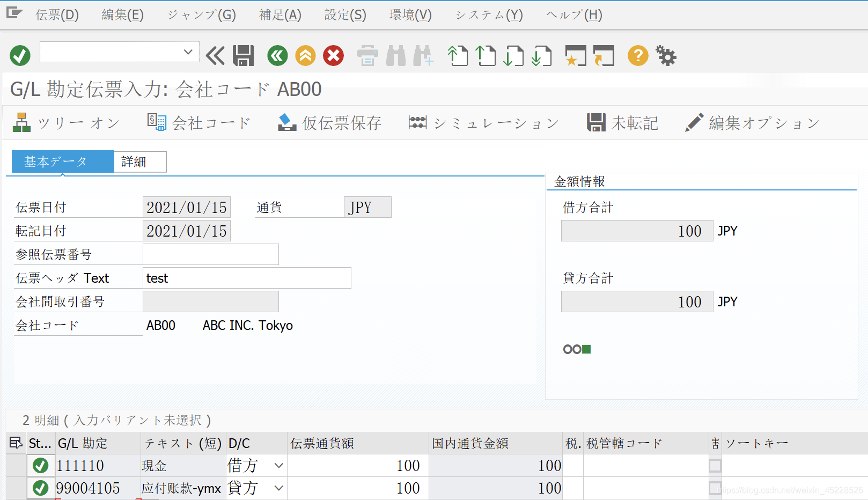Open D/C dropdown for the 貸方 row
This screenshot has width=868, height=500.
(x=278, y=488)
